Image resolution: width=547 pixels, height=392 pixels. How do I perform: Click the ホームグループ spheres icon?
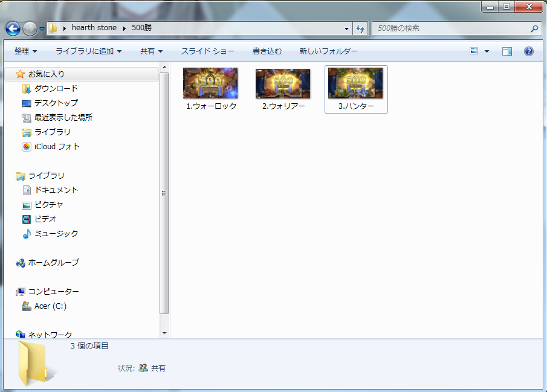(20, 263)
